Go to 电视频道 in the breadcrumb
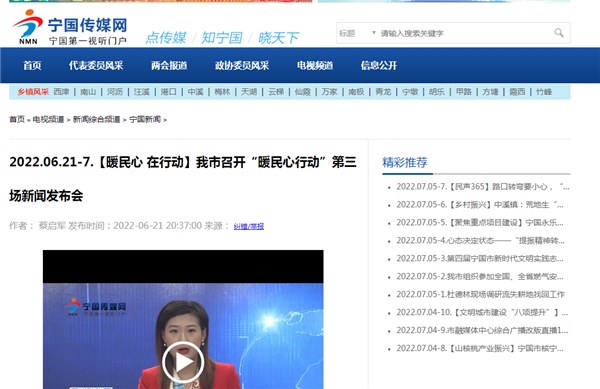The width and height of the screenshot is (600, 389). click(48, 119)
